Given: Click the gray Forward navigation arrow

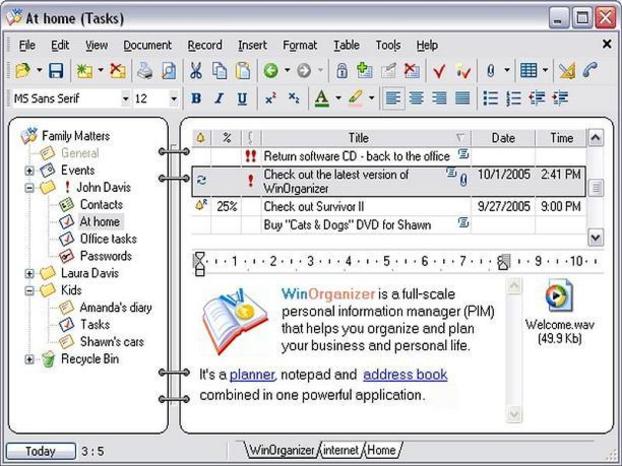Looking at the screenshot, I should point(304,71).
